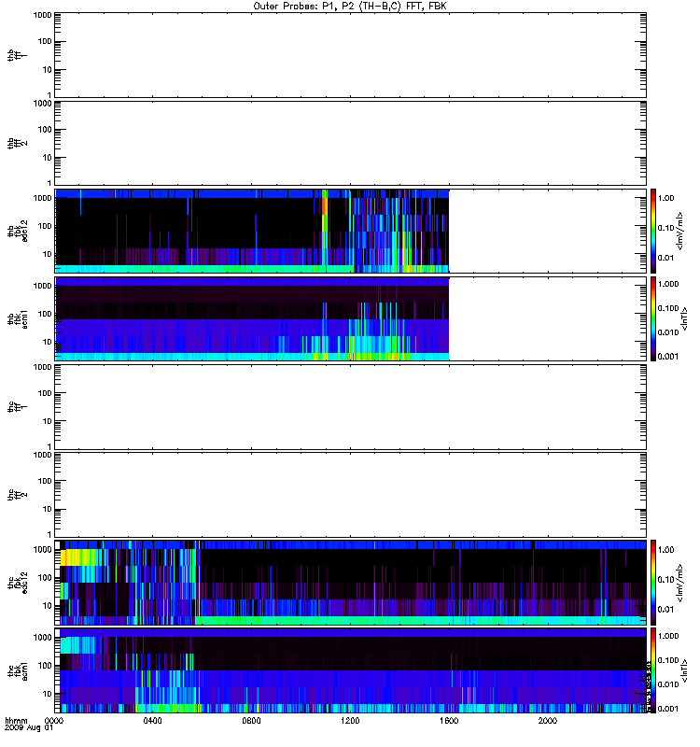The width and height of the screenshot is (700, 747).
Task: Click the color bar of the thc fbk scm1 panel
Action: (653, 670)
